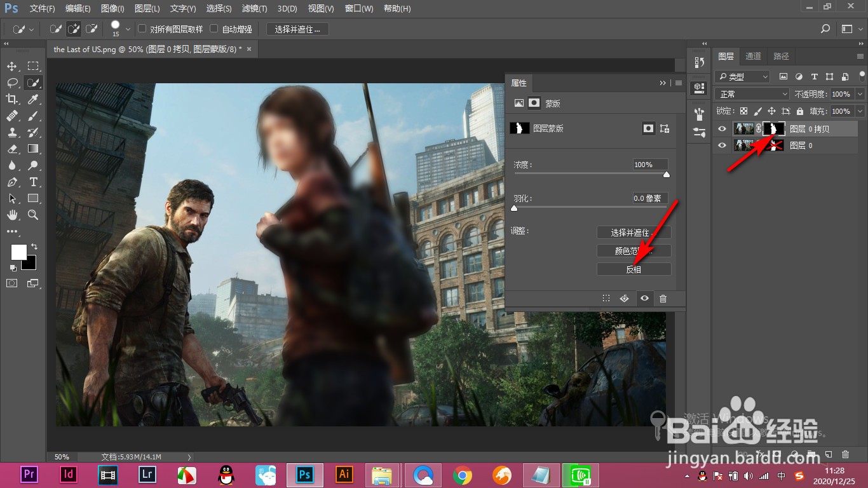868x488 pixels.
Task: Open the Brush Settings panel icon
Action: point(700,132)
